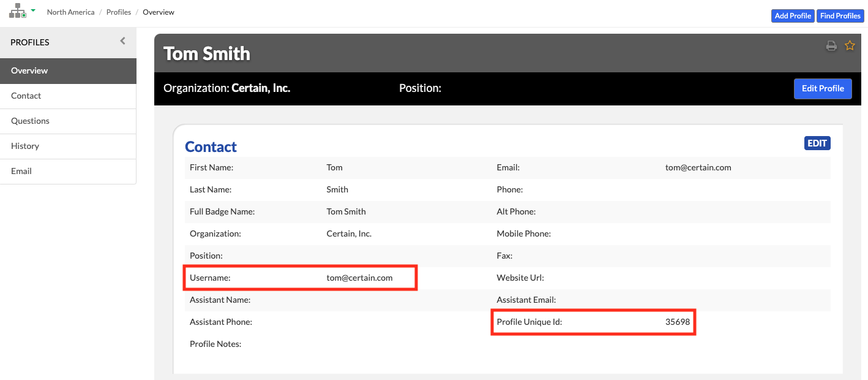This screenshot has width=868, height=380.
Task: Click the Assistant Name label
Action: click(220, 300)
